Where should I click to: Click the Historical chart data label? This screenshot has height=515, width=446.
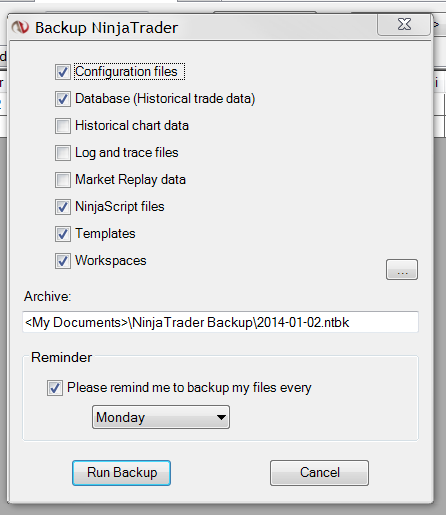point(132,126)
